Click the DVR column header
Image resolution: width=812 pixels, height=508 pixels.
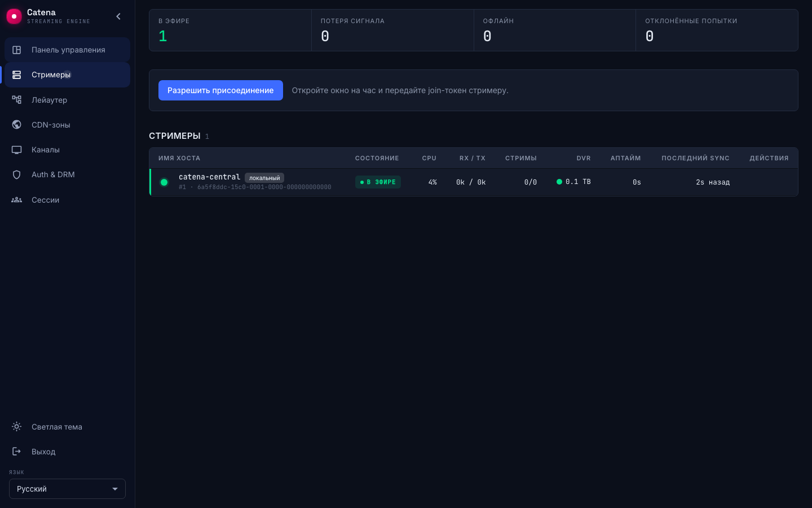pyautogui.click(x=584, y=158)
